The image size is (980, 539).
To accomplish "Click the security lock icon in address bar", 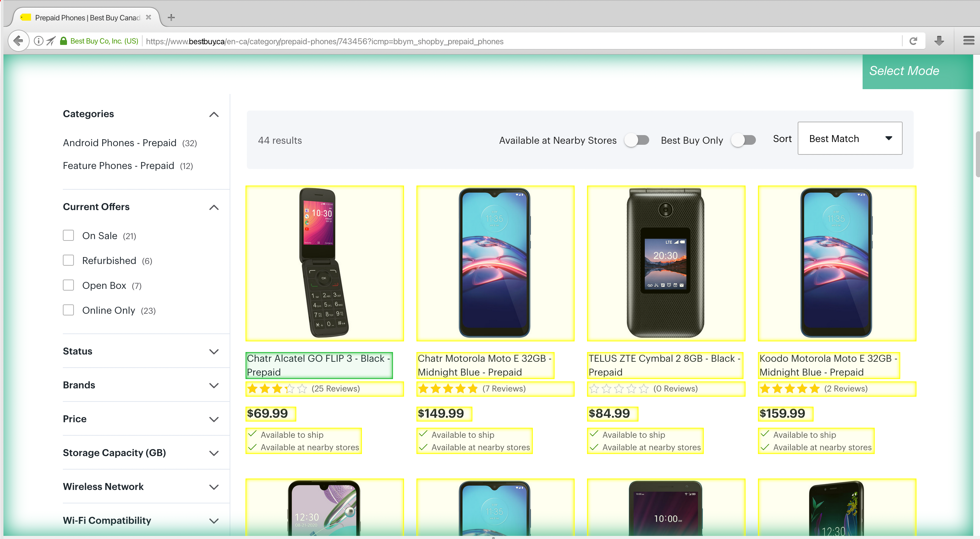I will 64,41.
